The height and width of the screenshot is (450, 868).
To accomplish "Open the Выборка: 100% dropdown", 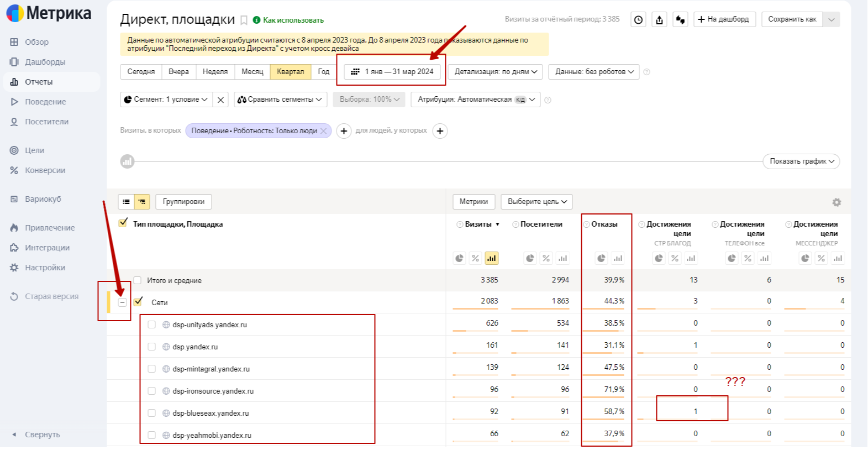I will (369, 100).
